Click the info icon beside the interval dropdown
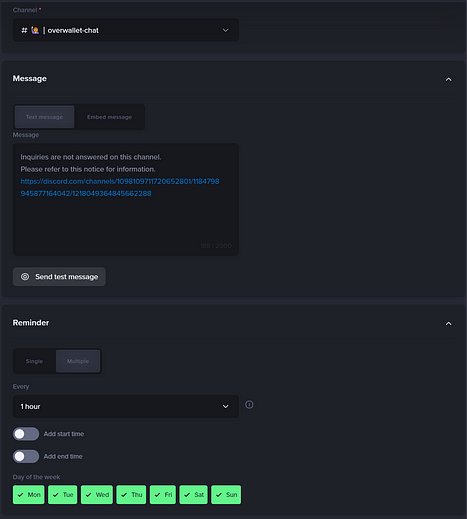This screenshot has height=519, width=467. click(x=249, y=405)
